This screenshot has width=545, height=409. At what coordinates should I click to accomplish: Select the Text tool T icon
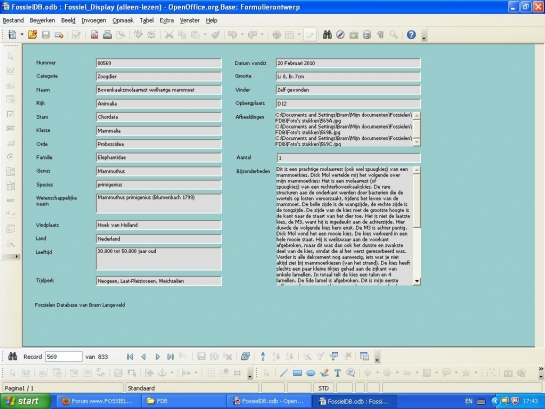pos(337,373)
